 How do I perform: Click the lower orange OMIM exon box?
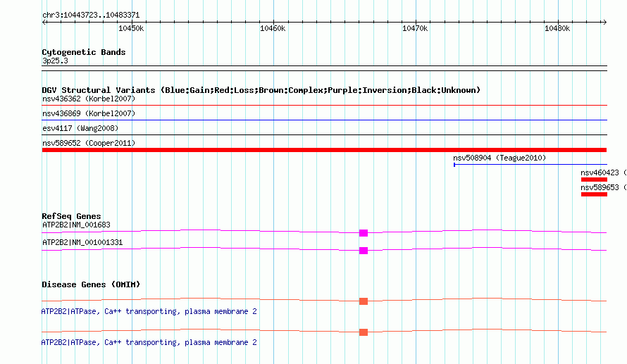[364, 332]
